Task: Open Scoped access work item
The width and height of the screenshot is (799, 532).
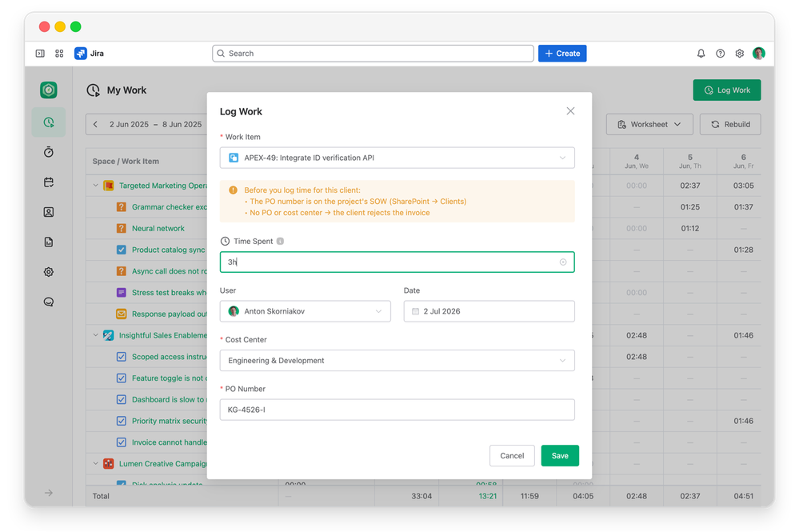Action: [170, 357]
